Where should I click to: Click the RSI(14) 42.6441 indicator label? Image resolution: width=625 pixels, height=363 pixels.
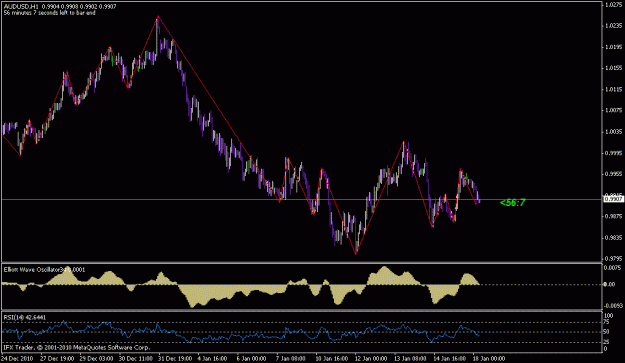pyautogui.click(x=25, y=318)
